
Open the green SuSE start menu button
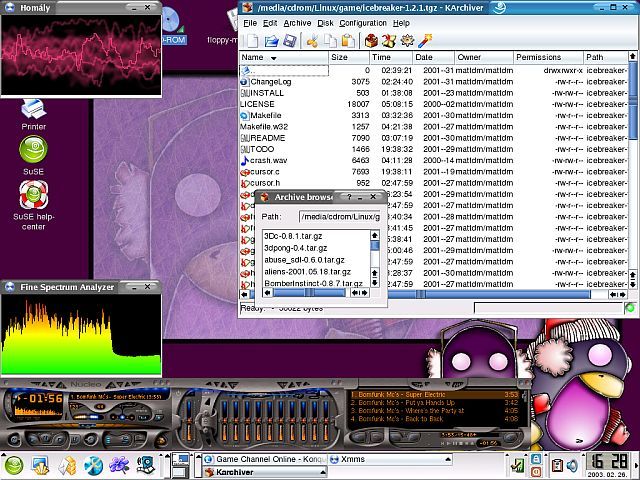coord(13,466)
